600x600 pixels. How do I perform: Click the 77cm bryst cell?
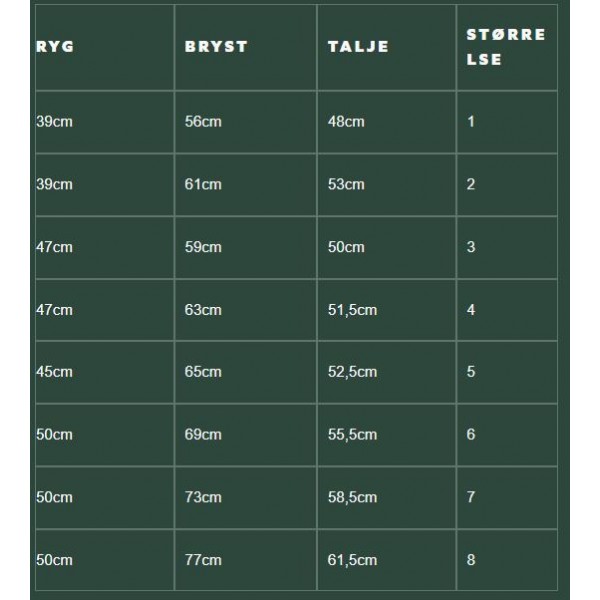click(x=203, y=560)
